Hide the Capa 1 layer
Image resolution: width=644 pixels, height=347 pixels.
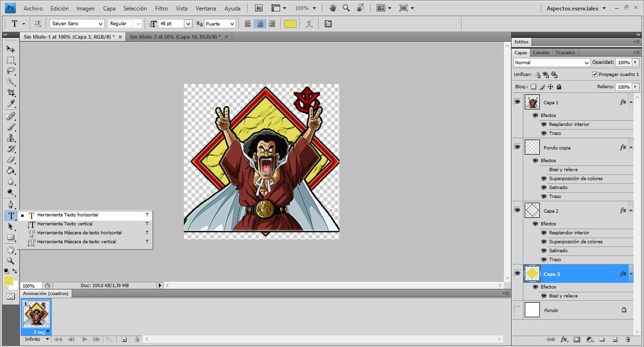click(x=517, y=102)
